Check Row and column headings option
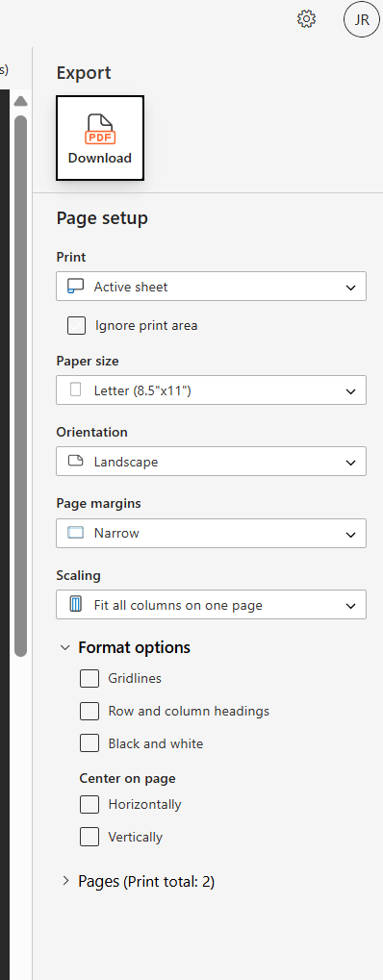383x980 pixels. [89, 712]
